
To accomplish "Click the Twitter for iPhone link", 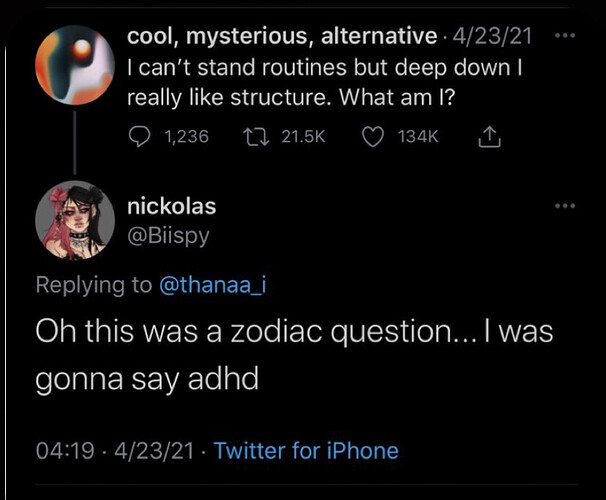I will point(306,451).
